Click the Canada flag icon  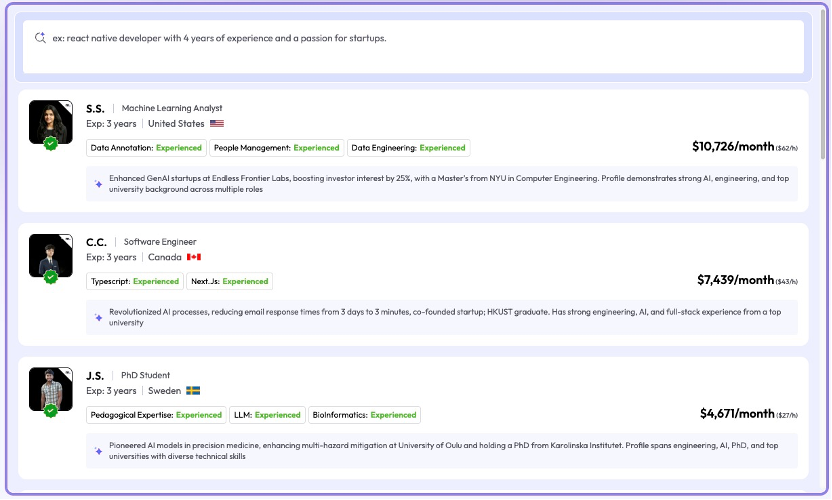(194, 257)
